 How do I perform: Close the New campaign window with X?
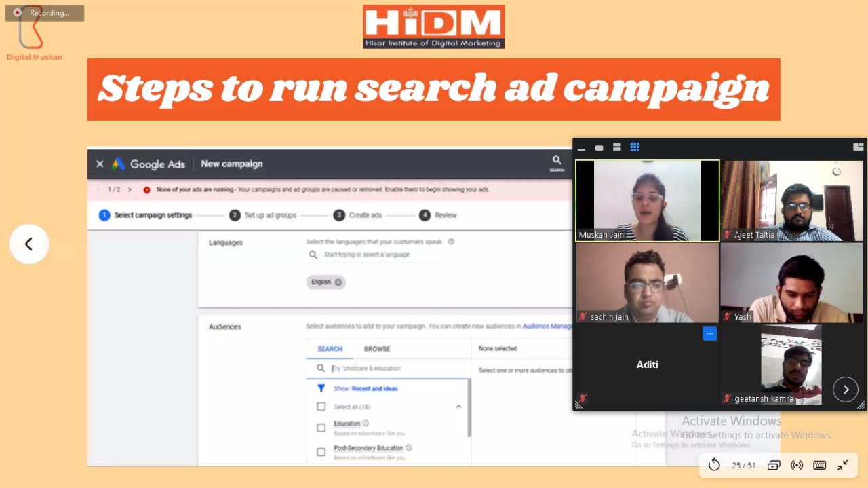[100, 164]
